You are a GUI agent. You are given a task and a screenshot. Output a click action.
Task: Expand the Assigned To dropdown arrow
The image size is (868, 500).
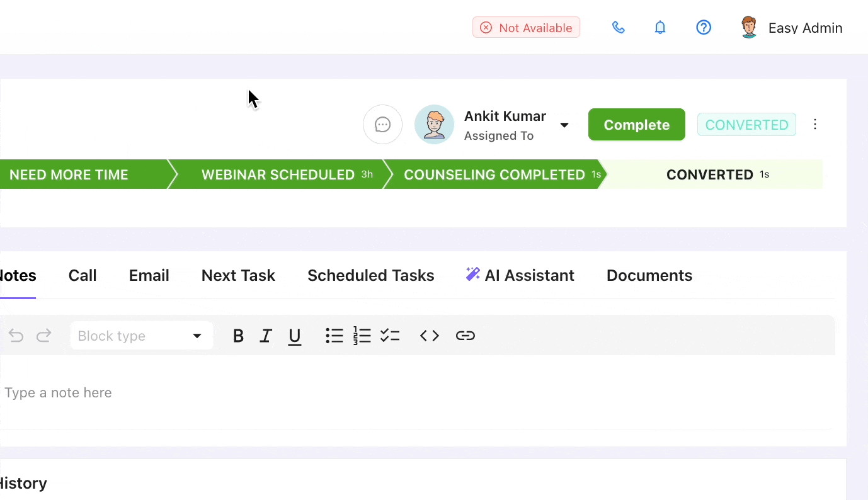(564, 125)
